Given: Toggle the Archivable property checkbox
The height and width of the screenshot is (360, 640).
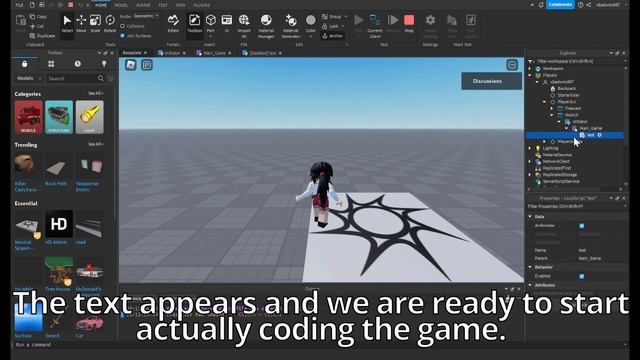Looking at the screenshot, I should pos(582,226).
